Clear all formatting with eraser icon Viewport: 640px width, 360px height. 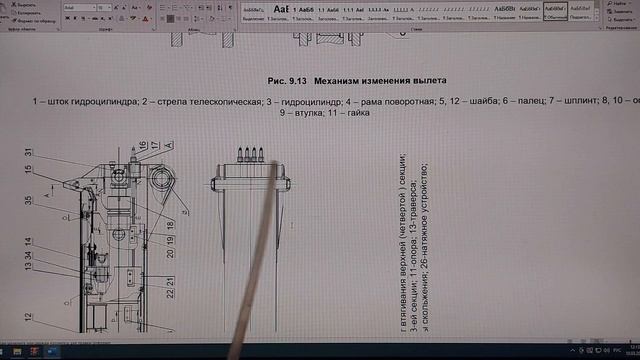149,8
